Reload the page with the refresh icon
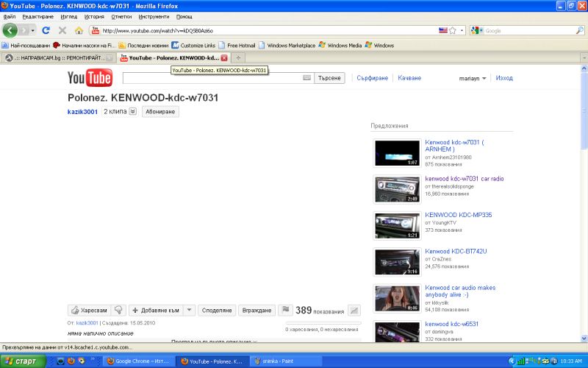 coord(46,30)
